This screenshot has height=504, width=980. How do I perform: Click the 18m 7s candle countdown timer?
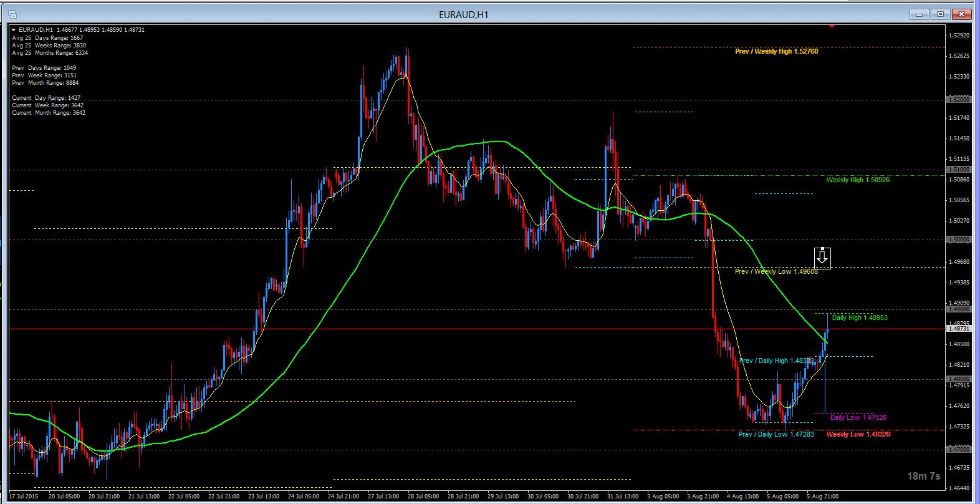923,476
